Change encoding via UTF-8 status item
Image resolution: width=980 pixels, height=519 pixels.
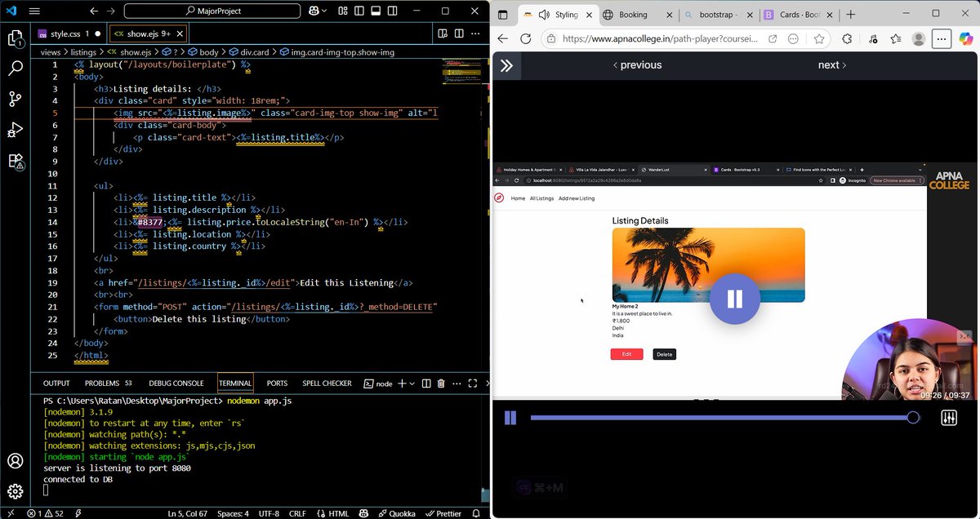(269, 513)
